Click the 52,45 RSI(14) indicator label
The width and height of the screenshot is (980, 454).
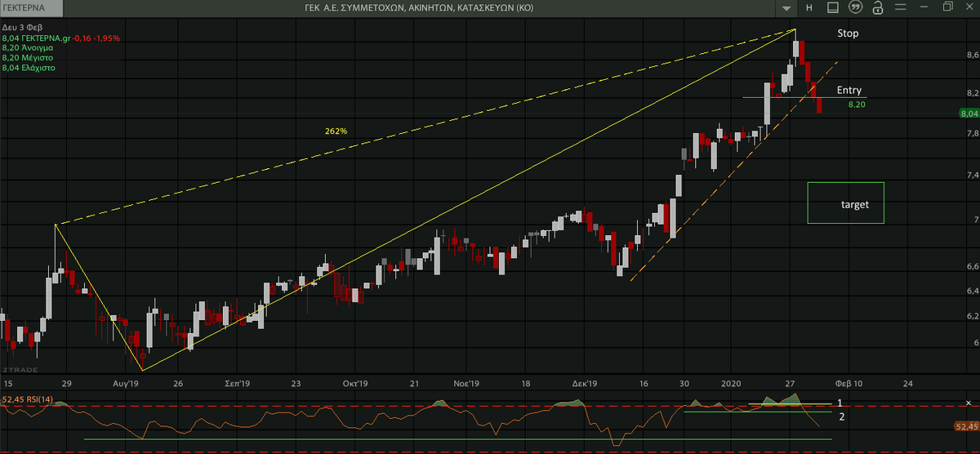point(28,399)
